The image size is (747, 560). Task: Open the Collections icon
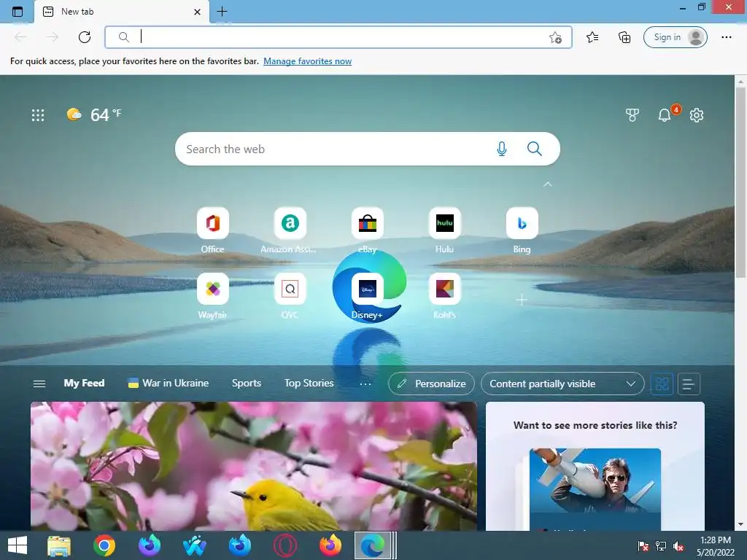[624, 37]
